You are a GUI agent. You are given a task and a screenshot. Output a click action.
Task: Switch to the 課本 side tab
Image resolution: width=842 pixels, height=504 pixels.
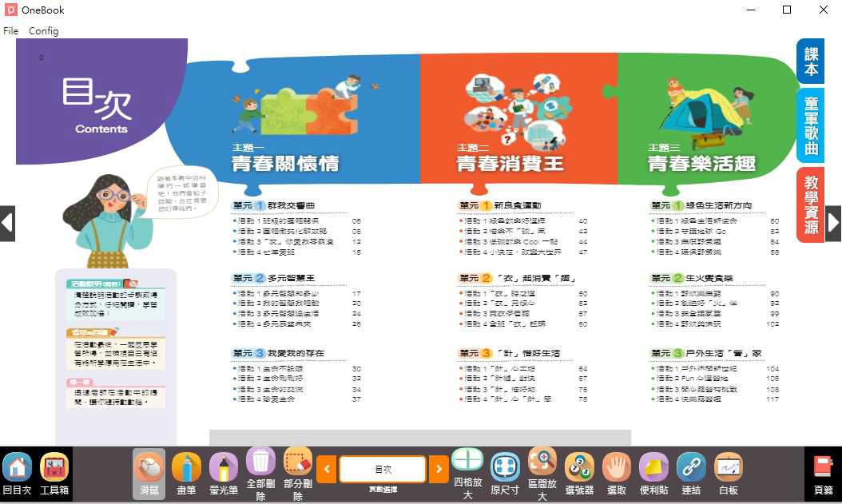[811, 62]
